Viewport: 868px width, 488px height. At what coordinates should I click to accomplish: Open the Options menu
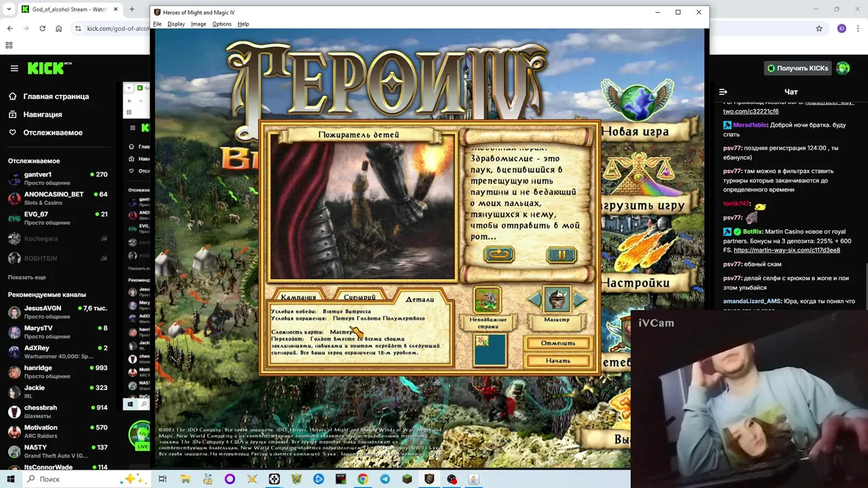(222, 24)
